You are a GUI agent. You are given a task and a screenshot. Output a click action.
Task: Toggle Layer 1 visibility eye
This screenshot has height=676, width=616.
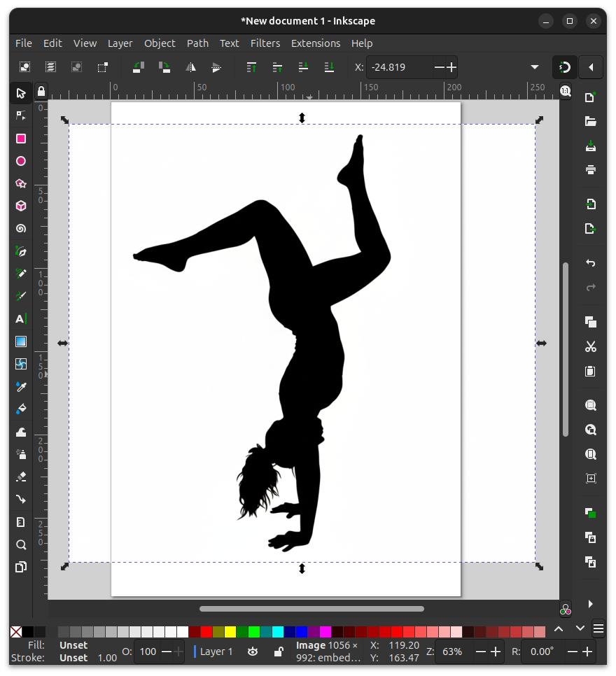click(x=253, y=652)
